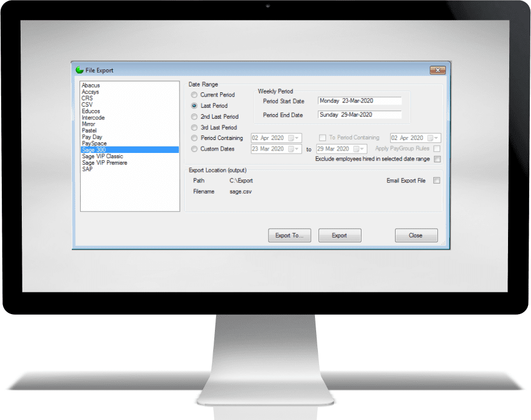Viewport: 531px width, 420px height.
Task: Open the Period Containing date dropdown
Action: 295,138
